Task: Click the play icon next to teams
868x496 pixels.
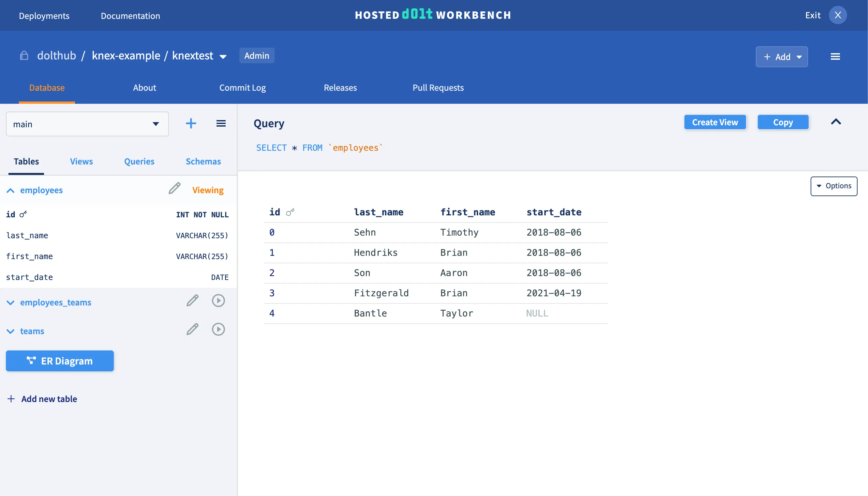Action: point(218,330)
